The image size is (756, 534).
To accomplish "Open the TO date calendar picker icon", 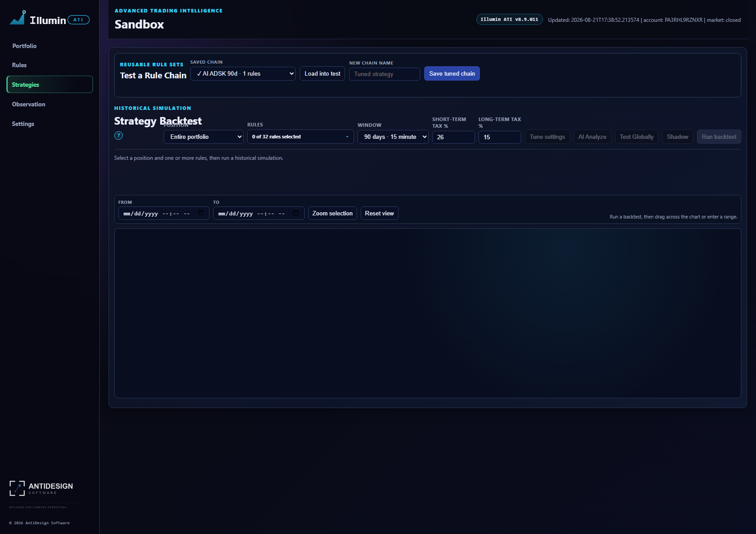I will (x=296, y=213).
